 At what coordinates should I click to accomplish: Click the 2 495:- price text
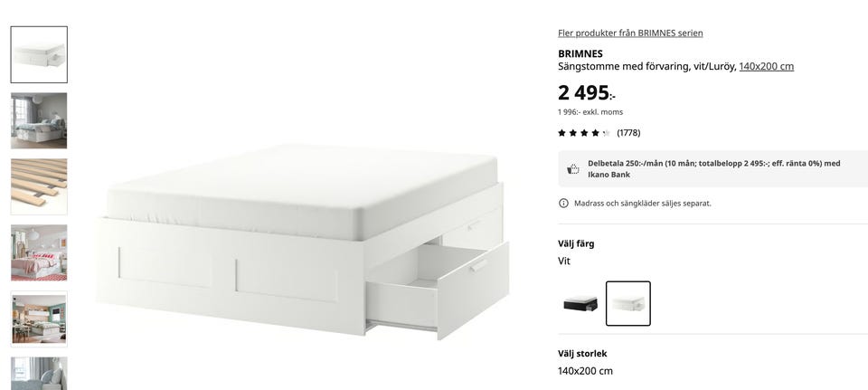point(587,93)
